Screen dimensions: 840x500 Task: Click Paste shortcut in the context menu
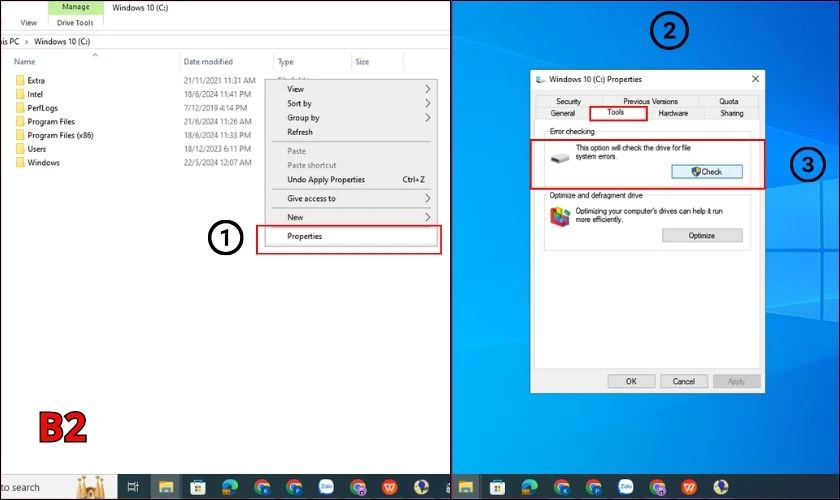click(311, 165)
